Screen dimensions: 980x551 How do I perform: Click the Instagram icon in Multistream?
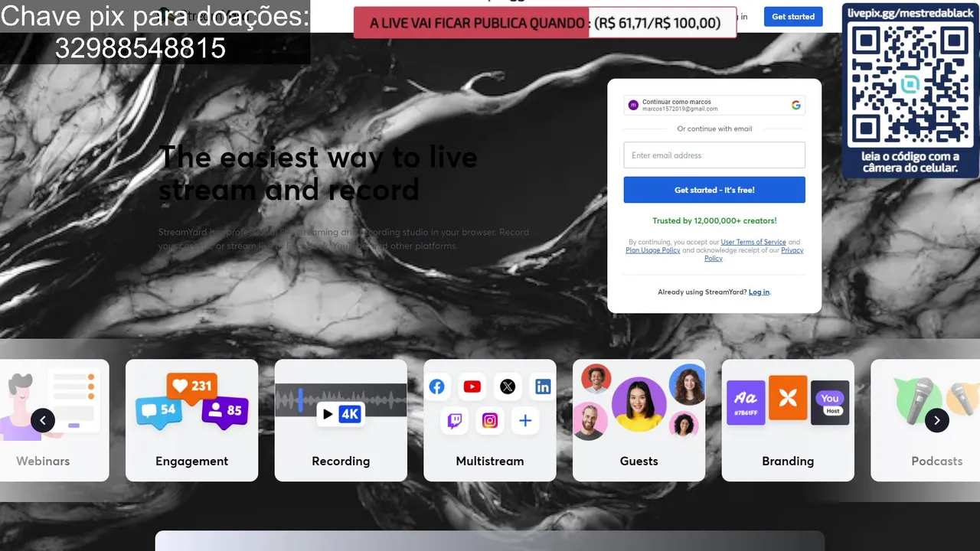pos(490,420)
